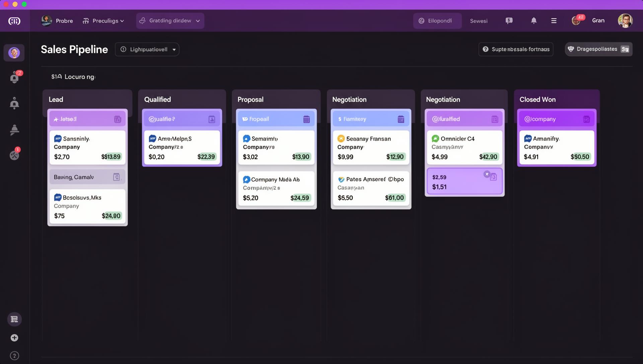Click trash icon on @furalfied header
The image size is (643, 364).
pos(495,119)
